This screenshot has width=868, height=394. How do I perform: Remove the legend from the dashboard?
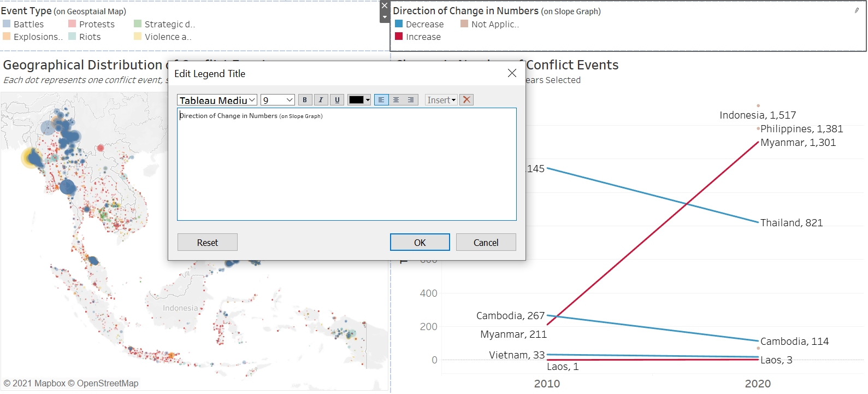coord(385,5)
